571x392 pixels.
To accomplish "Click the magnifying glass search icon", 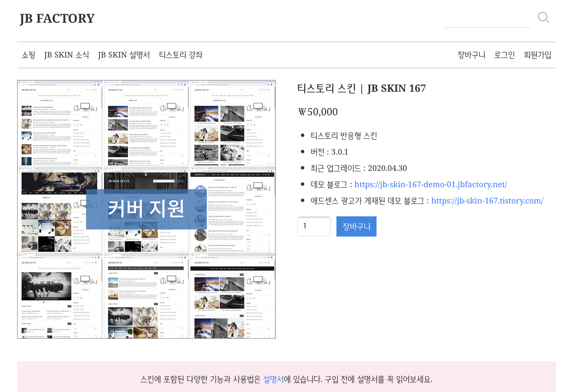I will (x=543, y=18).
